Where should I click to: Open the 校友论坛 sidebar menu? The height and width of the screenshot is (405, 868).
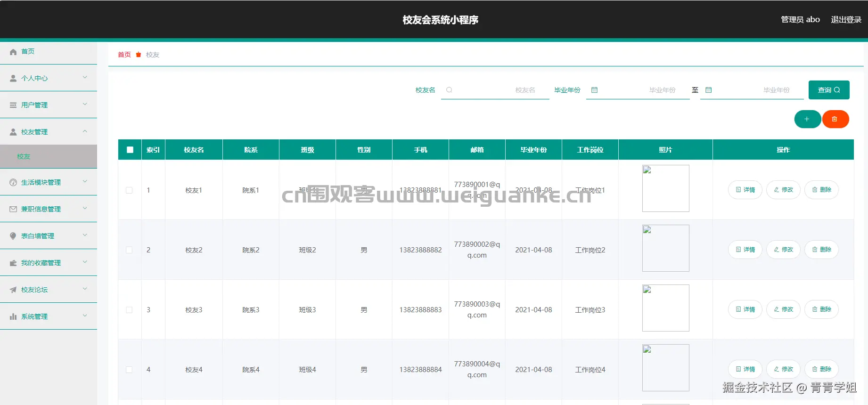[49, 290]
